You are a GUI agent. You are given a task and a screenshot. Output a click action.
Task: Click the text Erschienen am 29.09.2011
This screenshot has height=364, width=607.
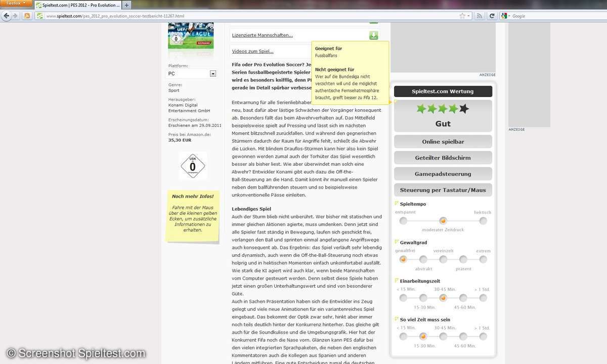(195, 125)
